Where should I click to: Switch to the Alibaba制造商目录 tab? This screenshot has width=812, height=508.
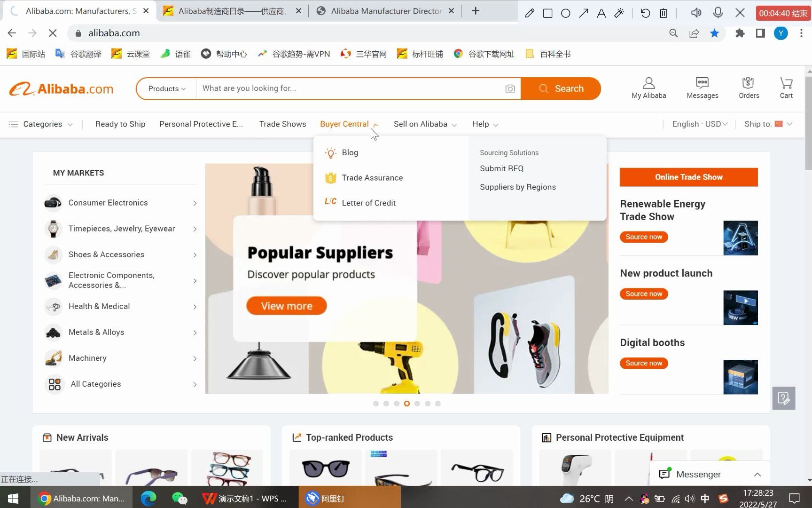233,11
